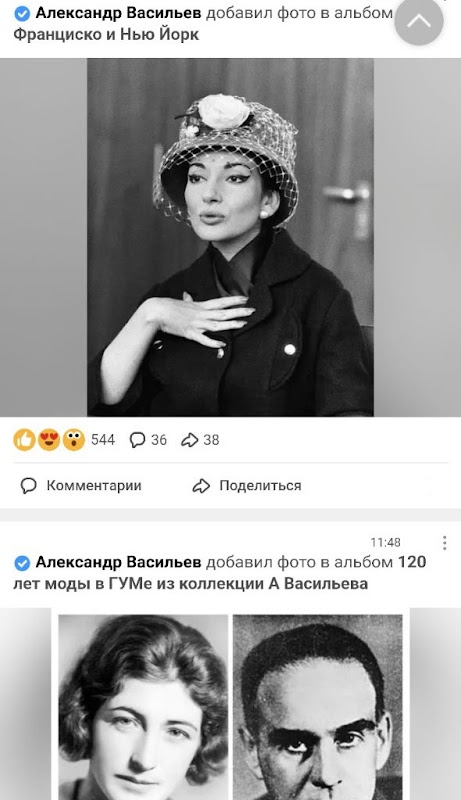Open the Комментарии button

click(81, 485)
